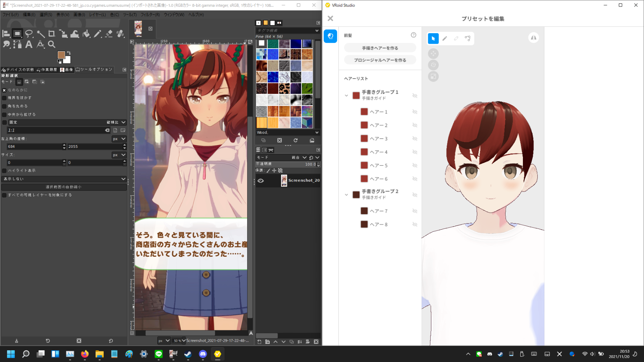Collapse the 手書きグループ1 hair group
Viewport: 644px width, 362px height.
click(346, 95)
